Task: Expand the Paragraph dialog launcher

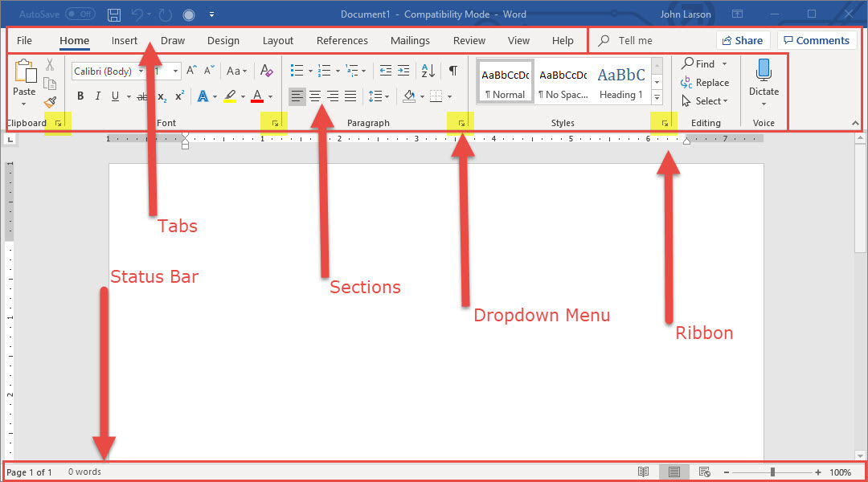Action: pos(461,123)
